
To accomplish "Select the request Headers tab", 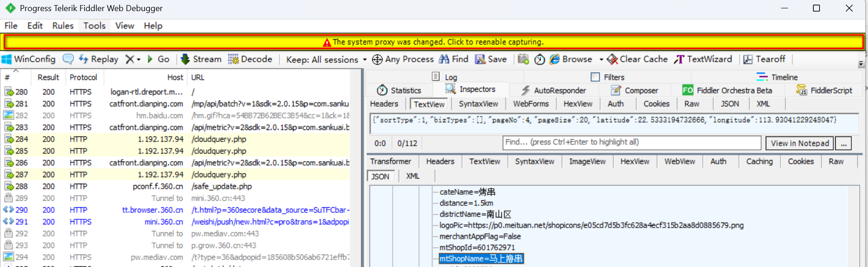I will 384,104.
